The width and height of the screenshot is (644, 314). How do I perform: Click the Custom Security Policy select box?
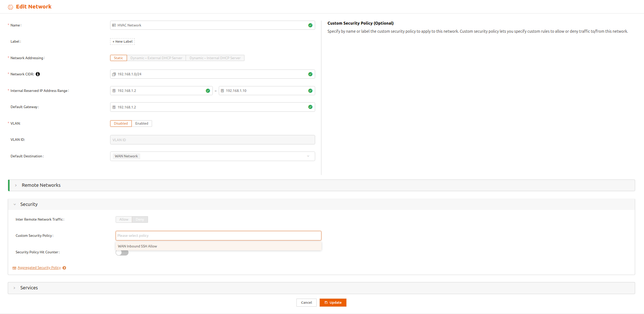[x=218, y=236]
